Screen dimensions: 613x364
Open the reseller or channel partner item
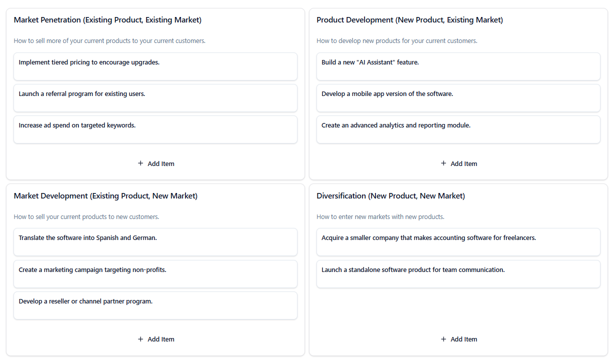click(x=155, y=305)
